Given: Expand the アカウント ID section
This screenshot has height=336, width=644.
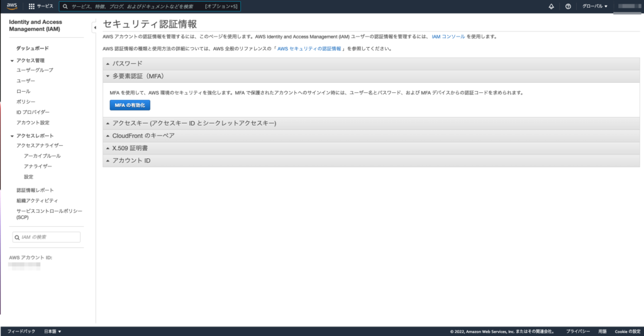Looking at the screenshot, I should pyautogui.click(x=131, y=161).
